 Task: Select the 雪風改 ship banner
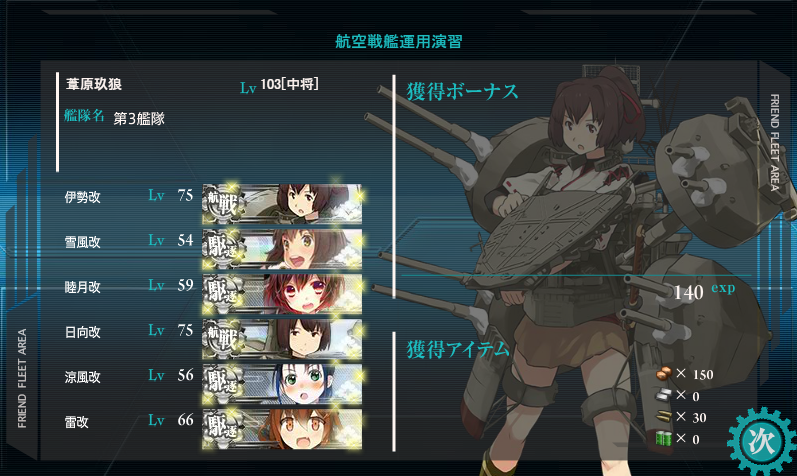(282, 249)
